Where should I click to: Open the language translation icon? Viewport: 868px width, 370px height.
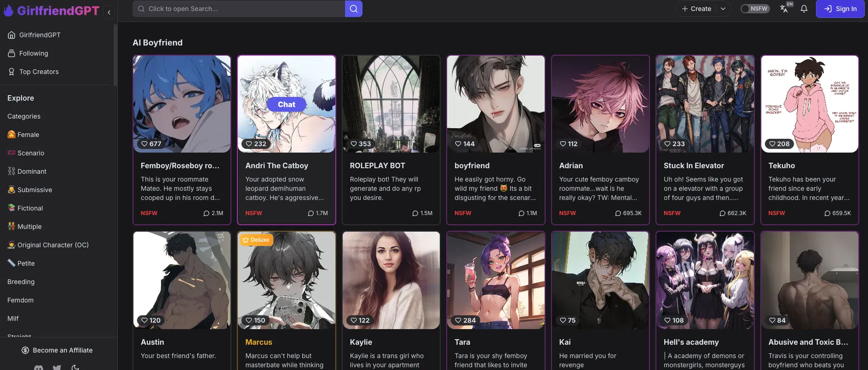[x=785, y=8]
